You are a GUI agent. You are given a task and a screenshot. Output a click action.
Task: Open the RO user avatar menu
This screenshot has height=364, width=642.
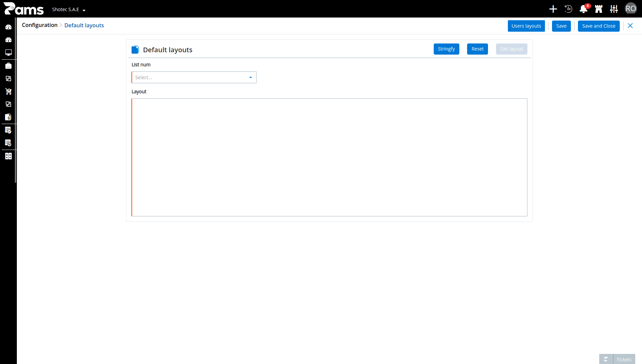[631, 8]
